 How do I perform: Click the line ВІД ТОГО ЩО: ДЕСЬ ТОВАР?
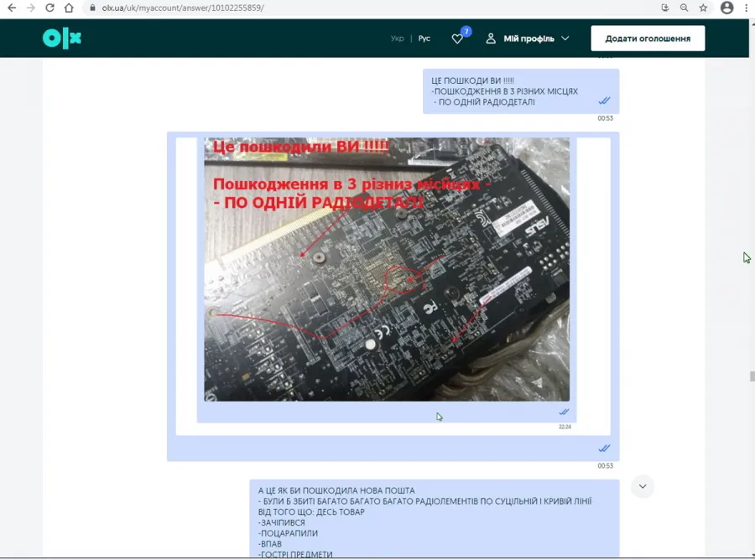311,512
